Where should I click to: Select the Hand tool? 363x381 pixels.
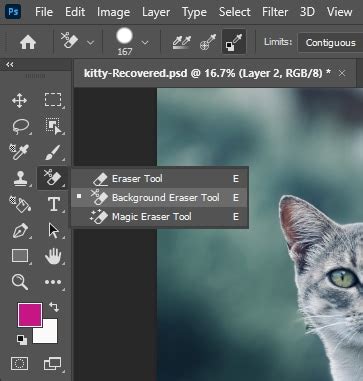(53, 257)
